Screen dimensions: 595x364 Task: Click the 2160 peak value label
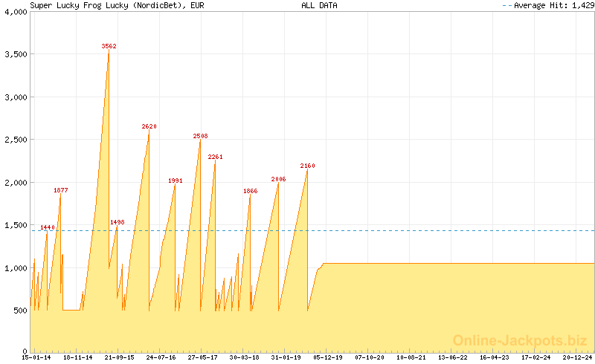(307, 166)
